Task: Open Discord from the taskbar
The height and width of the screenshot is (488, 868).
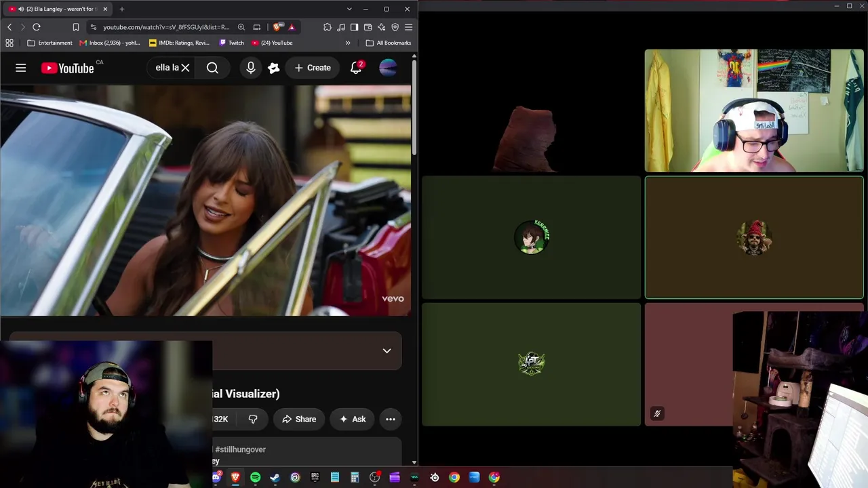Action: pos(216,477)
